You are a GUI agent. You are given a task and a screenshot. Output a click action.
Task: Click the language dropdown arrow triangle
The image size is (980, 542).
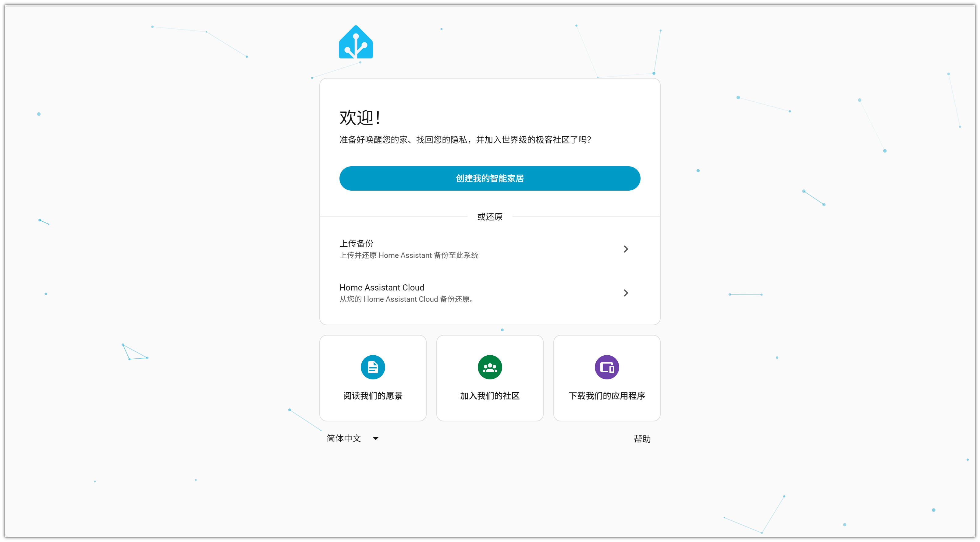(375, 438)
